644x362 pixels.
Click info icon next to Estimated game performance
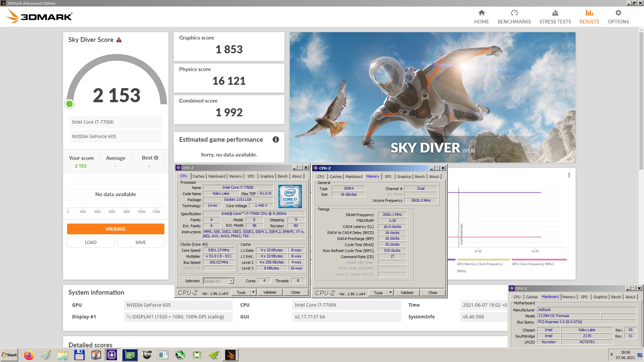tap(276, 139)
